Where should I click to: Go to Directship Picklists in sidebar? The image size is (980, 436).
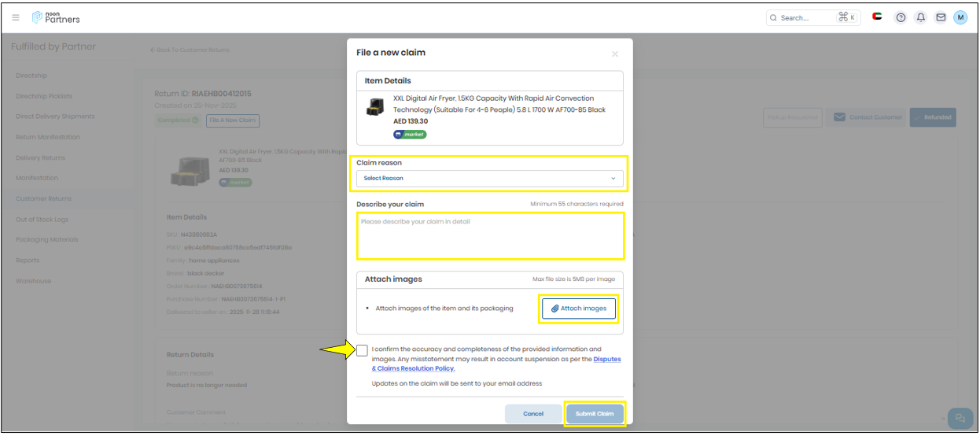(44, 96)
